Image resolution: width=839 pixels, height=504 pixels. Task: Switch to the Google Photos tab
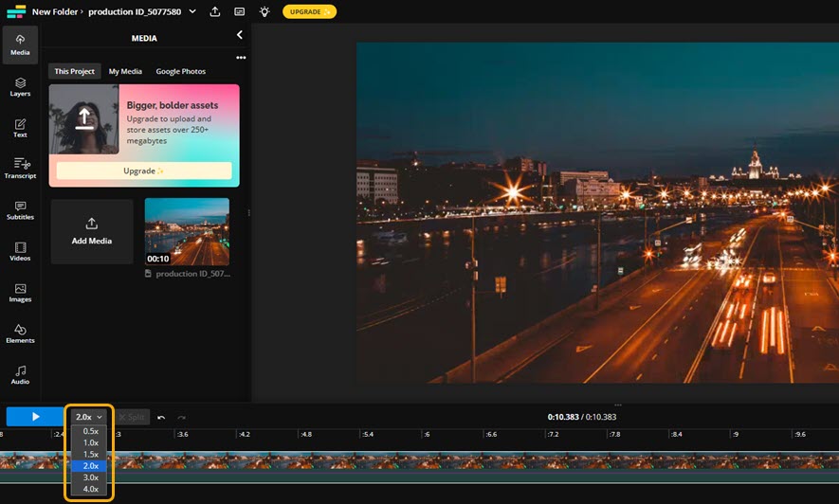click(x=180, y=71)
